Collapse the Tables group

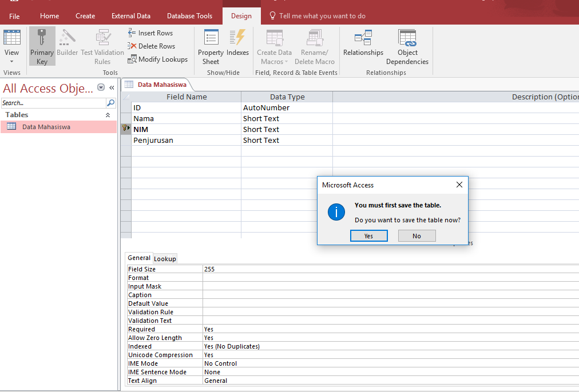point(108,115)
